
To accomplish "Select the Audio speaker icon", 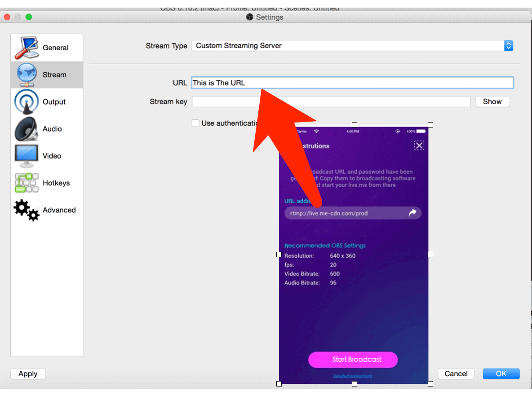I will tap(27, 129).
